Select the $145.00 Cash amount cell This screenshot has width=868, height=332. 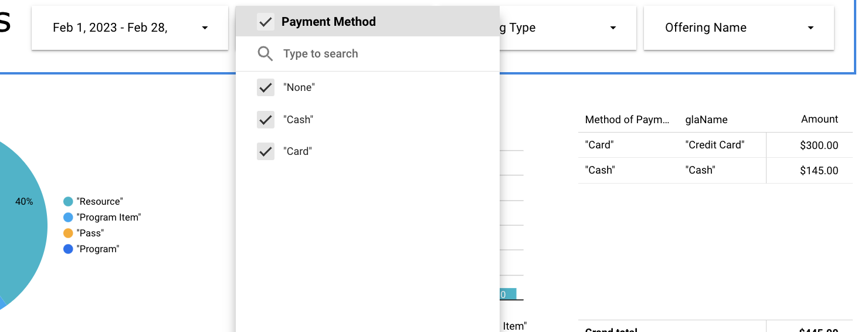point(819,171)
